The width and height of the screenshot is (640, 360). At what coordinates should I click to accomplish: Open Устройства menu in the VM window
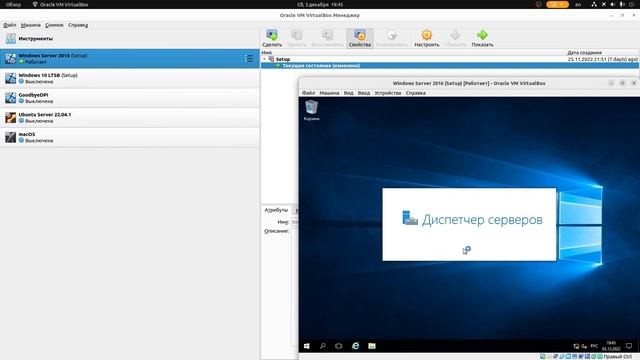(x=388, y=93)
